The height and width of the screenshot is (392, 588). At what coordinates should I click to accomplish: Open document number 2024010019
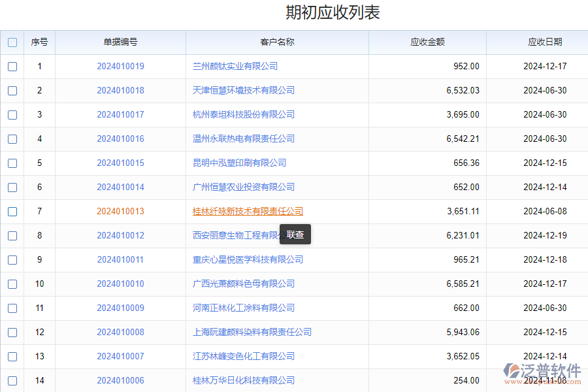120,67
